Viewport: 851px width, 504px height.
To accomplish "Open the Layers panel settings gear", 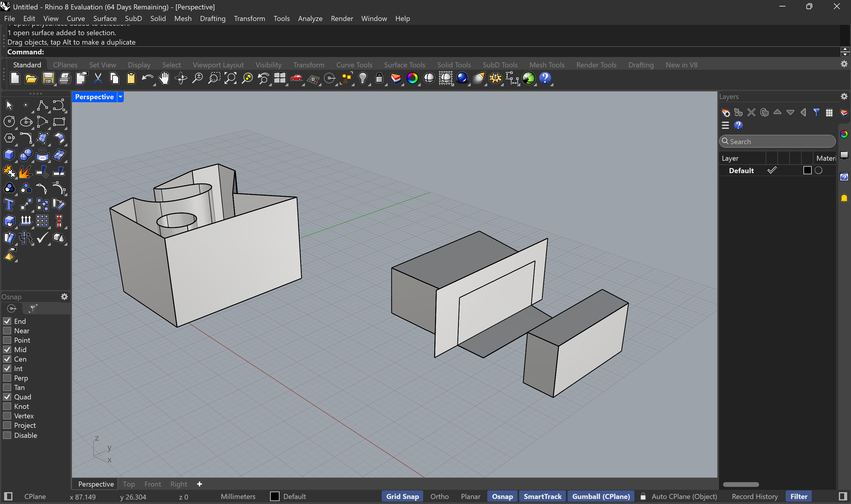I will coord(844,96).
